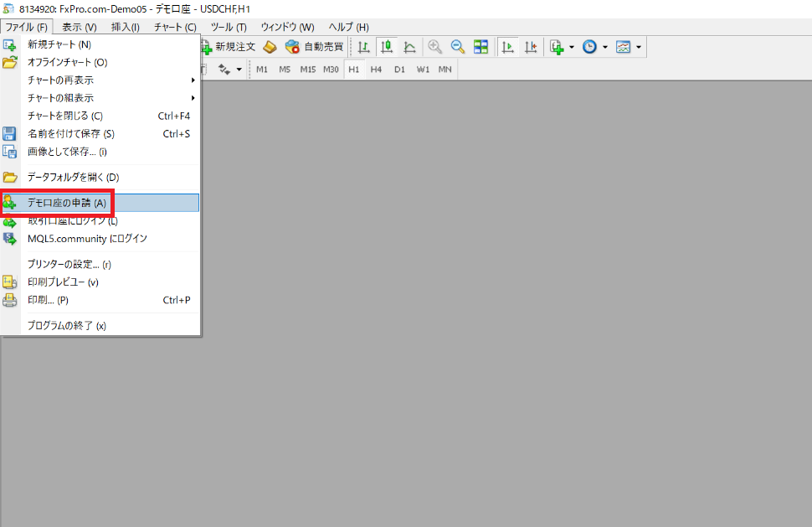Open the periodicity clock dropdown arrow
Viewport: 812px width, 527px height.
click(x=605, y=47)
